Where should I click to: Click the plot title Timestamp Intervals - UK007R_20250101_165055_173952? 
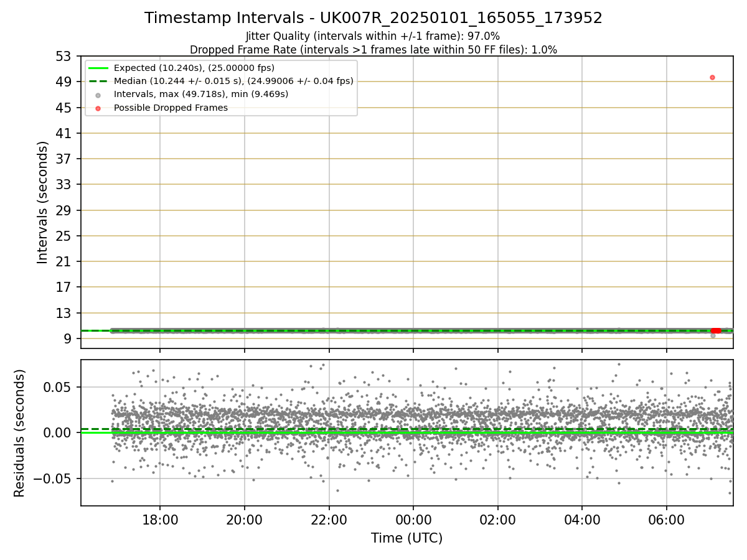pyautogui.click(x=374, y=18)
